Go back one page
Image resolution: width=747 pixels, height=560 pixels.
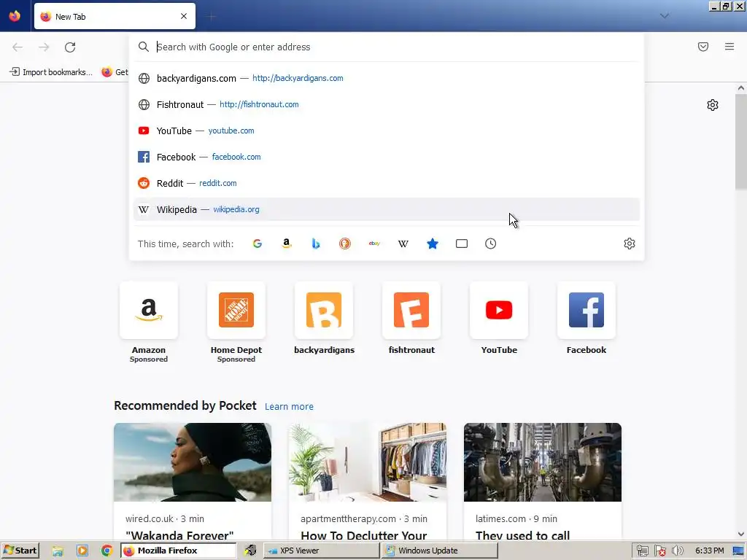(18, 47)
